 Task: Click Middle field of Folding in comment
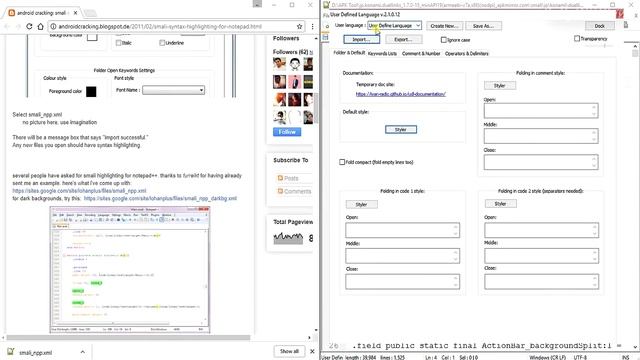click(541, 136)
